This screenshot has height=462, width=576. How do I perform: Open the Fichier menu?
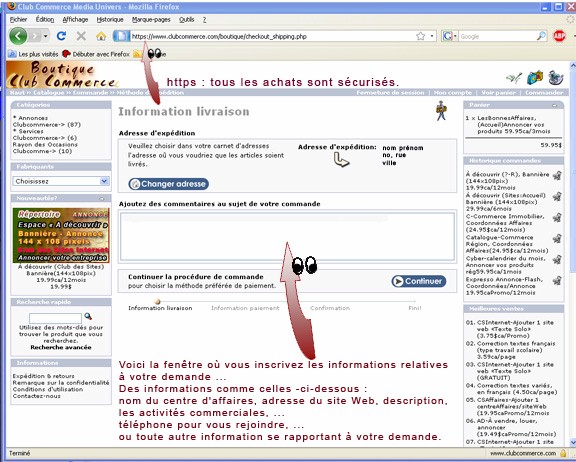(18, 19)
